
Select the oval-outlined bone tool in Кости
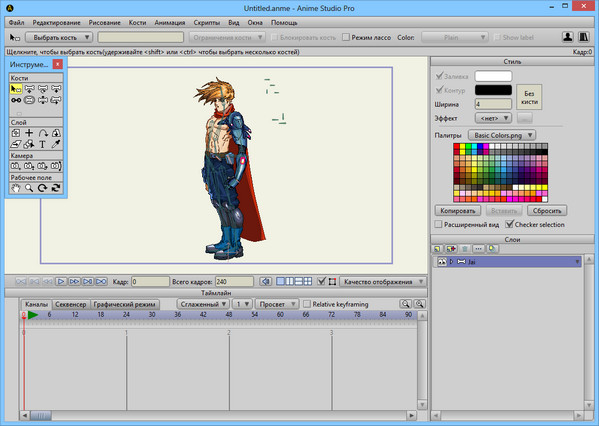point(29,100)
